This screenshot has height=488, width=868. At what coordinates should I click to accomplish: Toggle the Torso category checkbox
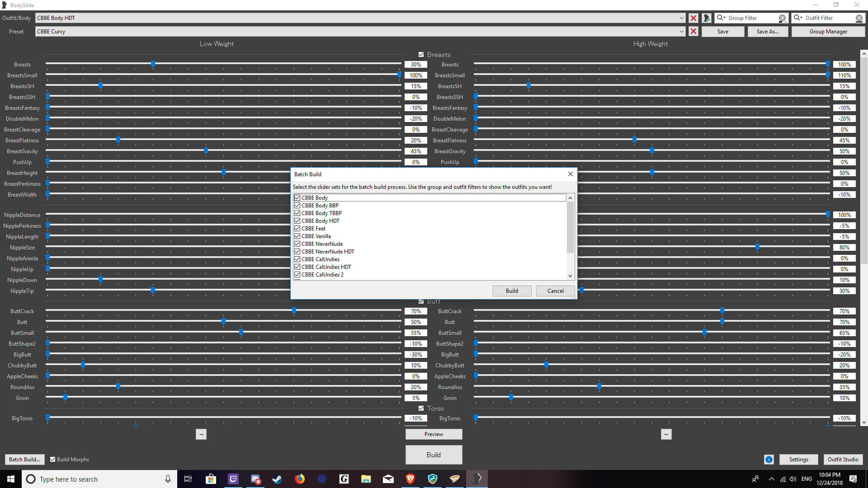tap(421, 408)
